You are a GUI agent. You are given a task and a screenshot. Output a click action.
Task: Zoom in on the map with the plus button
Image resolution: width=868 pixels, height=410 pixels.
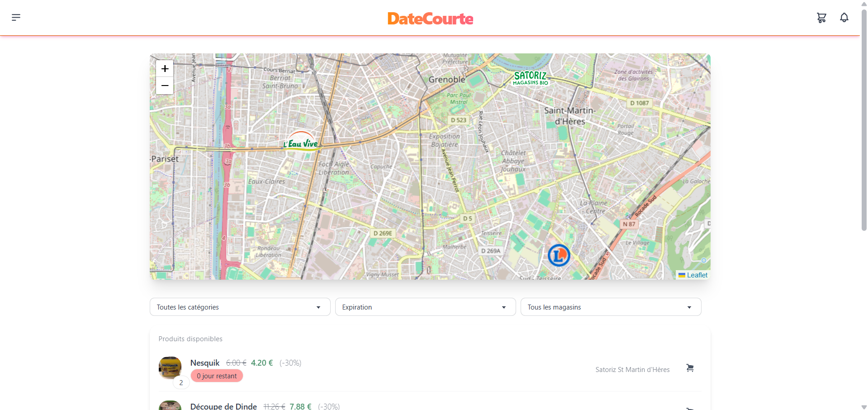164,69
